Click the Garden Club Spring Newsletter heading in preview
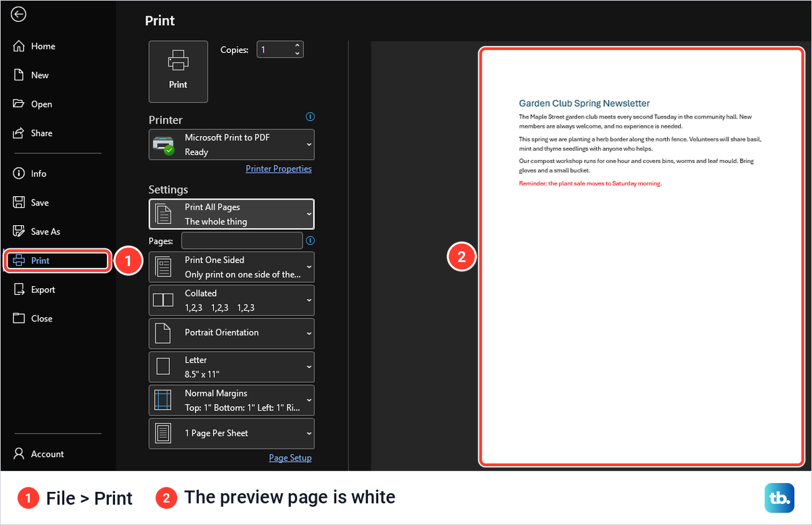 click(584, 104)
